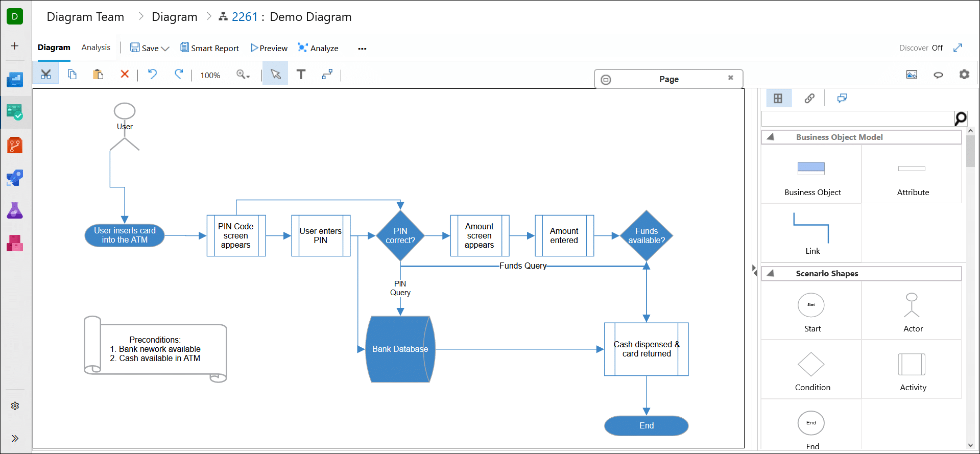Open the more options ellipsis menu
This screenshot has height=454, width=980.
[362, 49]
